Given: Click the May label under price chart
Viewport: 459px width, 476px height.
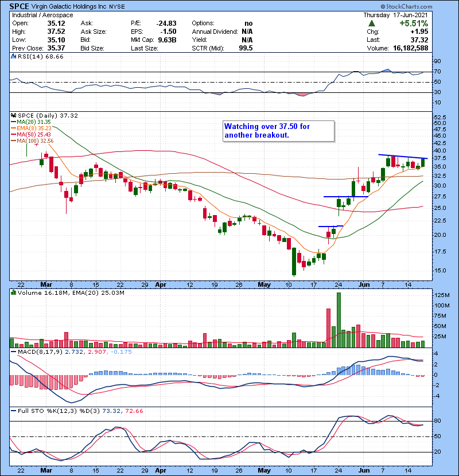Looking at the screenshot, I should 264,285.
